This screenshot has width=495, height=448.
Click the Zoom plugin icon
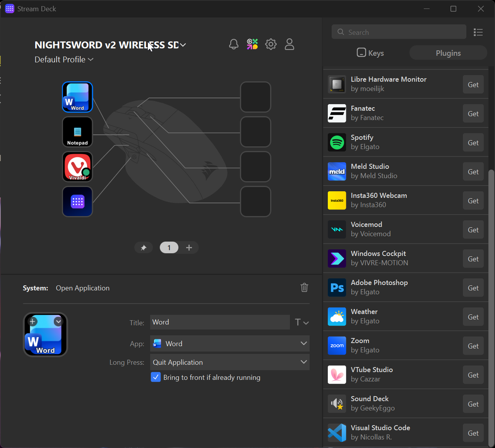tap(337, 346)
